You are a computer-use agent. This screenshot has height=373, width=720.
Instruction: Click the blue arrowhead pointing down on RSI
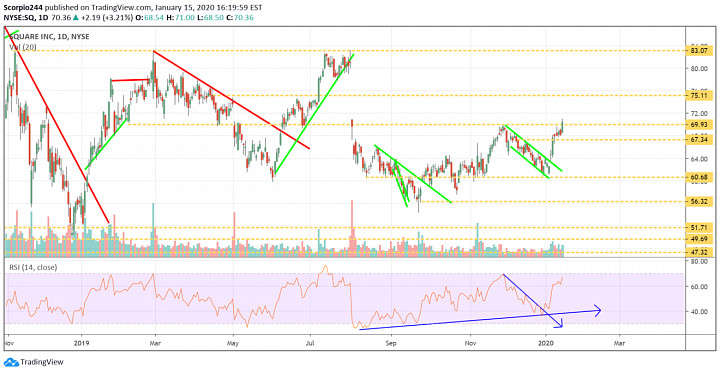pos(558,324)
